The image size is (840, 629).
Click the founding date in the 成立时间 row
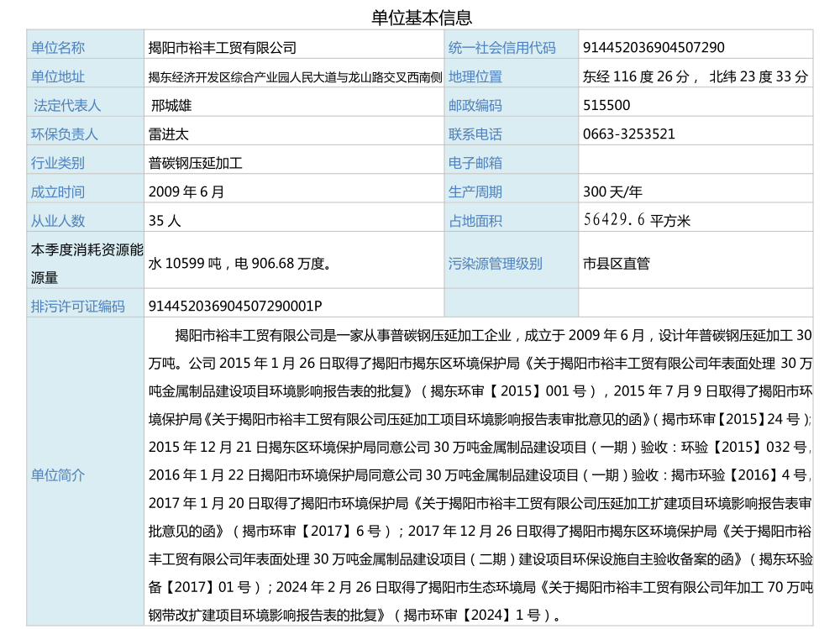pyautogui.click(x=186, y=192)
